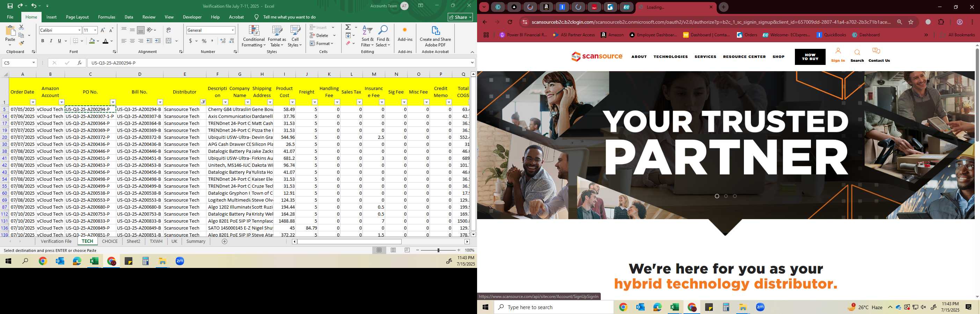This screenshot has width=980, height=314.
Task: Open ASI Partner Access bookmark
Action: pos(574,35)
